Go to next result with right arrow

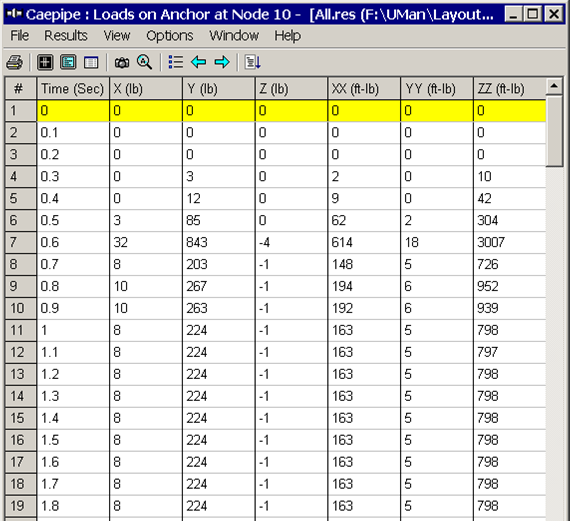click(x=222, y=62)
